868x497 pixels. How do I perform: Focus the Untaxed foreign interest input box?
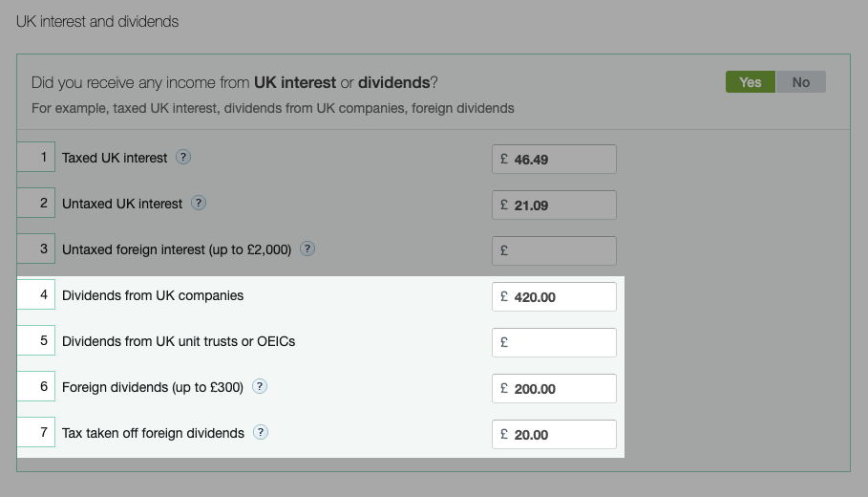[x=554, y=251]
